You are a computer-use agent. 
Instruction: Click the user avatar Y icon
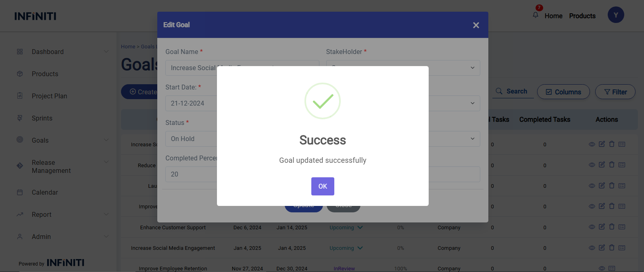[x=615, y=15]
